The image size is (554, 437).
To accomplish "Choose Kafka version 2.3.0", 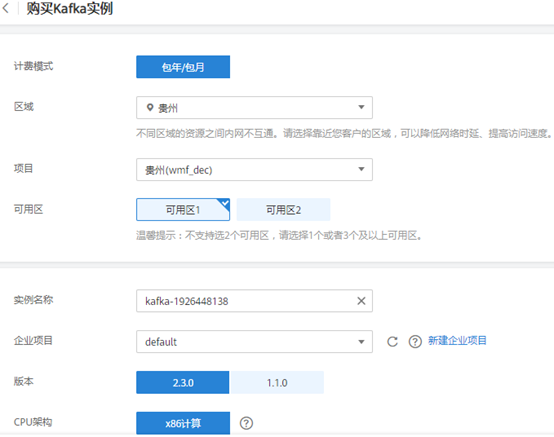I will click(x=183, y=383).
